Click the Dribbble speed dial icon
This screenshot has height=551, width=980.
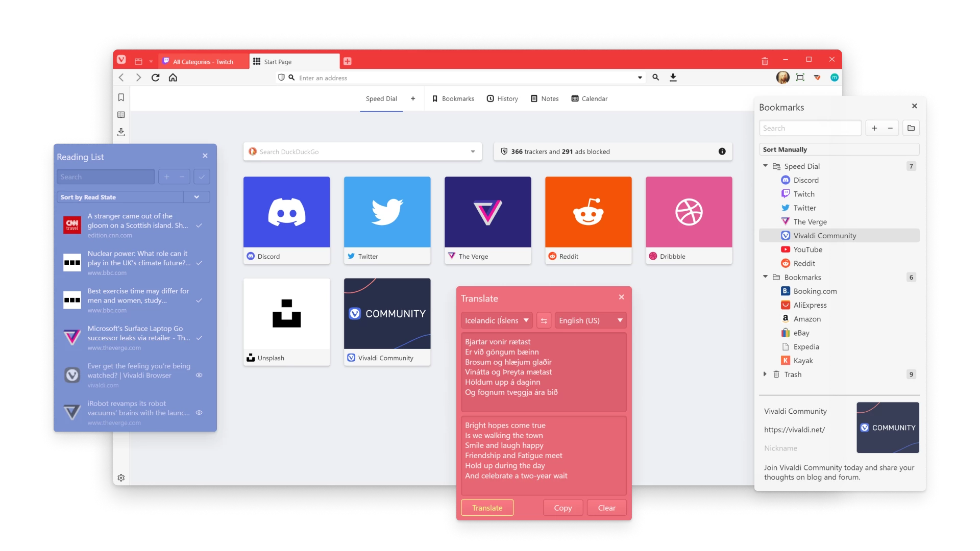pos(689,211)
